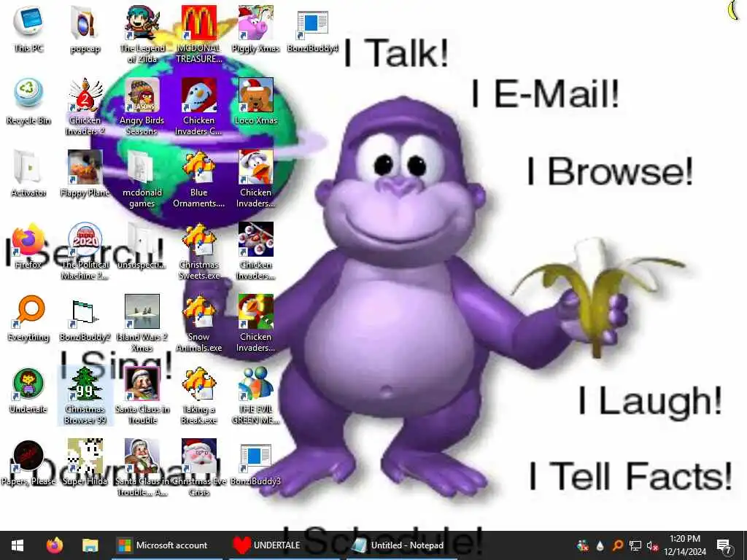
Task: Open Everything magnifier icon in system tray
Action: 617,545
